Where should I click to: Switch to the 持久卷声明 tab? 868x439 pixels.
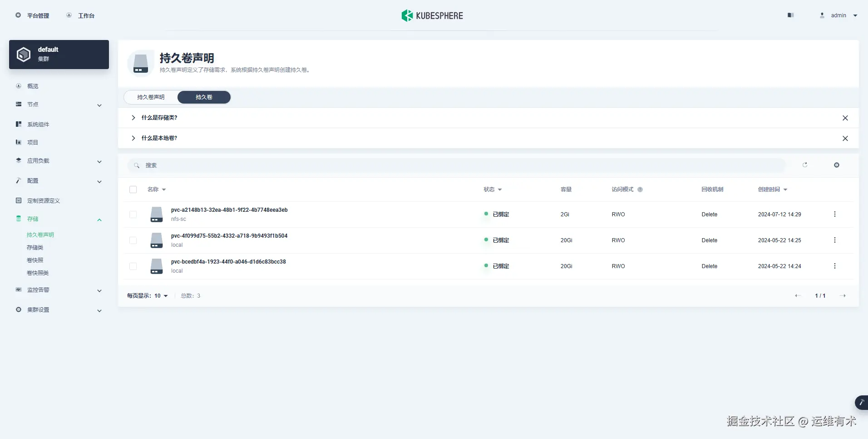coord(151,97)
